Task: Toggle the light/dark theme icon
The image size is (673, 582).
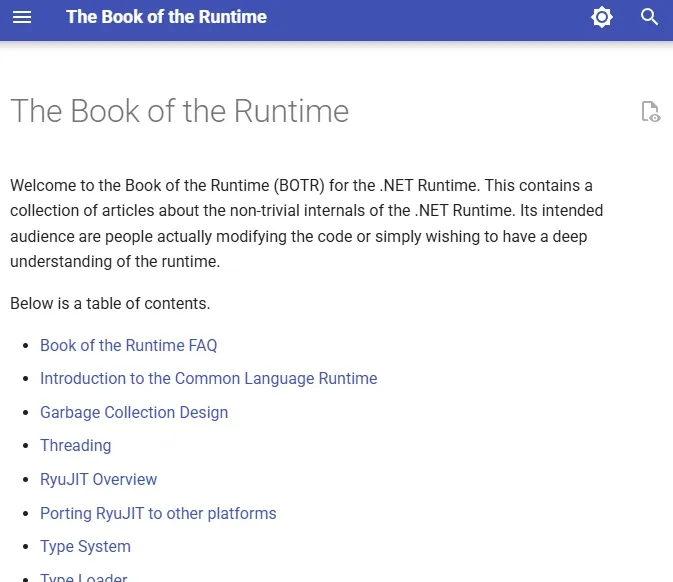Action: click(602, 17)
